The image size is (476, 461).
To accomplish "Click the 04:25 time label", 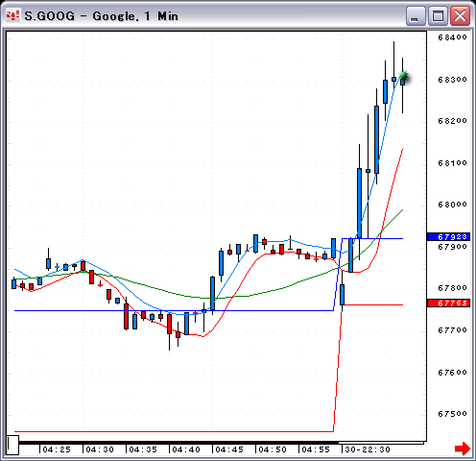I will pos(57,449).
